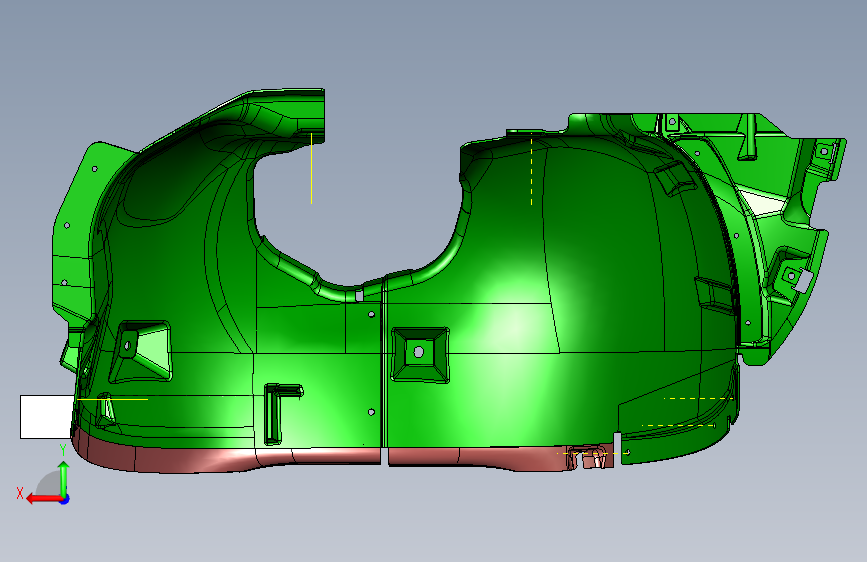Select the square recessed pocket at model center
This screenshot has width=867, height=562.
[420, 354]
